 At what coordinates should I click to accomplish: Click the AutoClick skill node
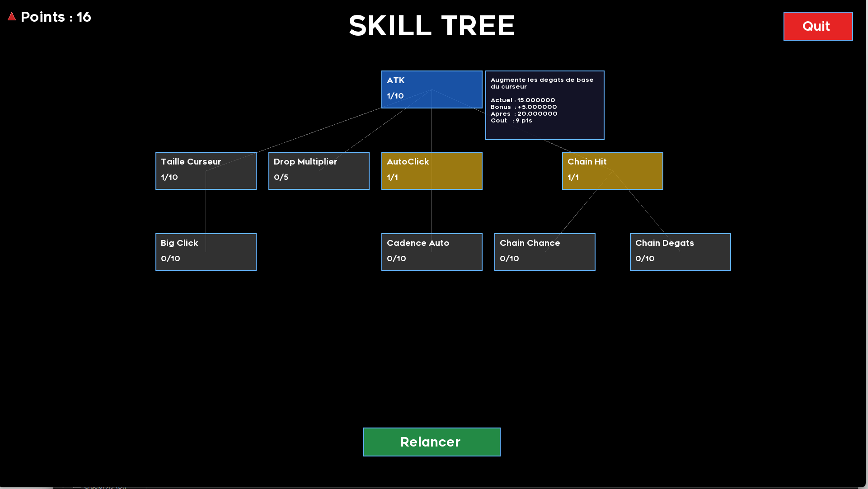[432, 170]
